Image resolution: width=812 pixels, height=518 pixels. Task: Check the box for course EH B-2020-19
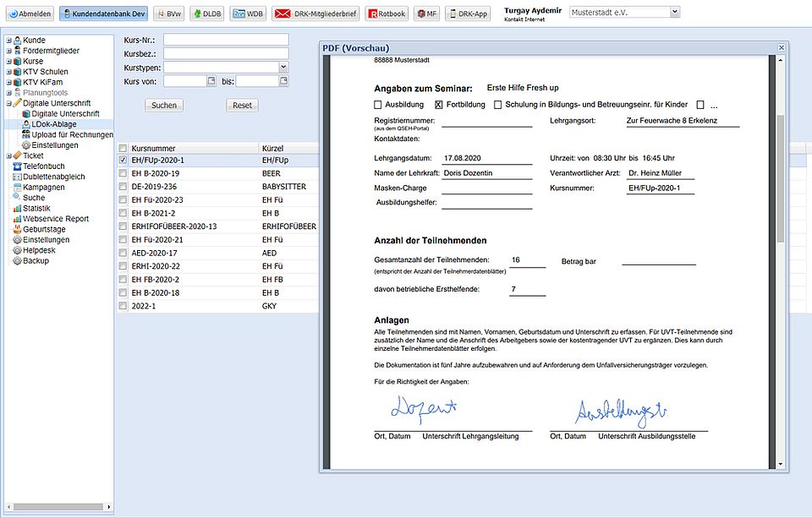click(x=123, y=173)
